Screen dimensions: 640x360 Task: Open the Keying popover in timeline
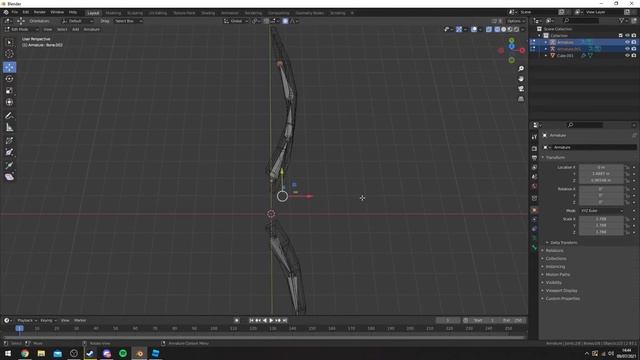[48, 320]
